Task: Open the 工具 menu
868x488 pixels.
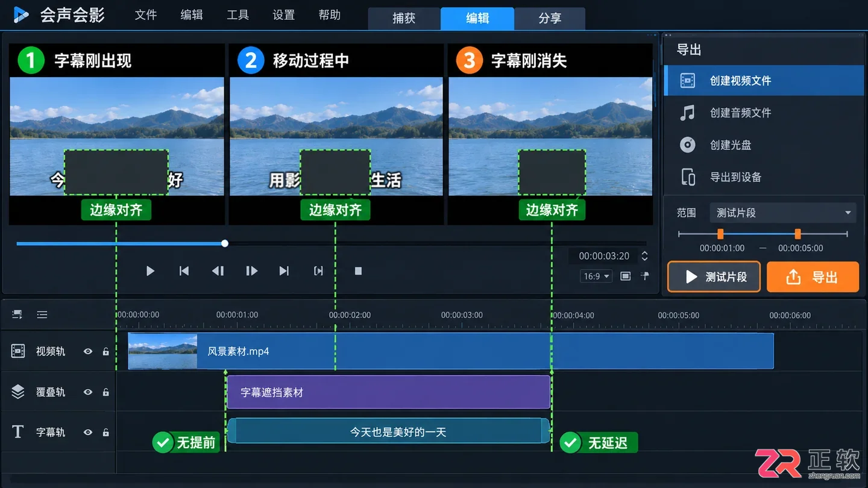Action: (x=237, y=15)
